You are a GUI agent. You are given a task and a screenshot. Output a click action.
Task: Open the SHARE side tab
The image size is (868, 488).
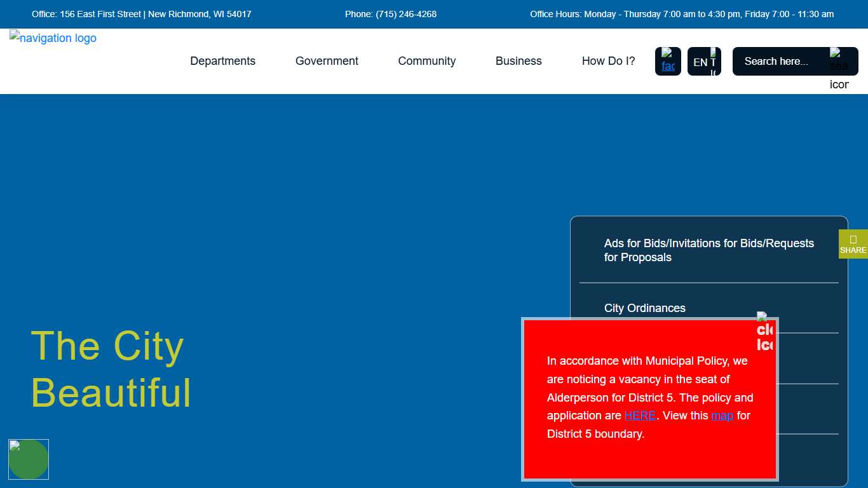point(853,244)
